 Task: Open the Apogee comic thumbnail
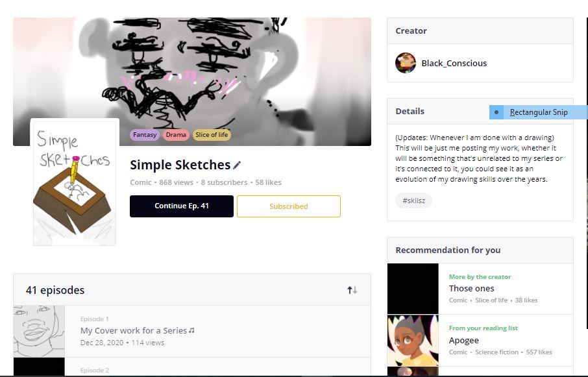pos(413,340)
